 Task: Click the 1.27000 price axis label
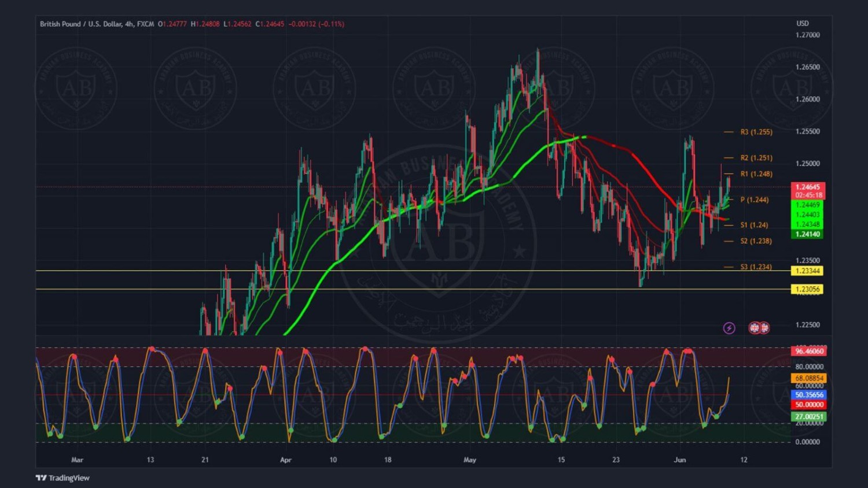pyautogui.click(x=808, y=35)
